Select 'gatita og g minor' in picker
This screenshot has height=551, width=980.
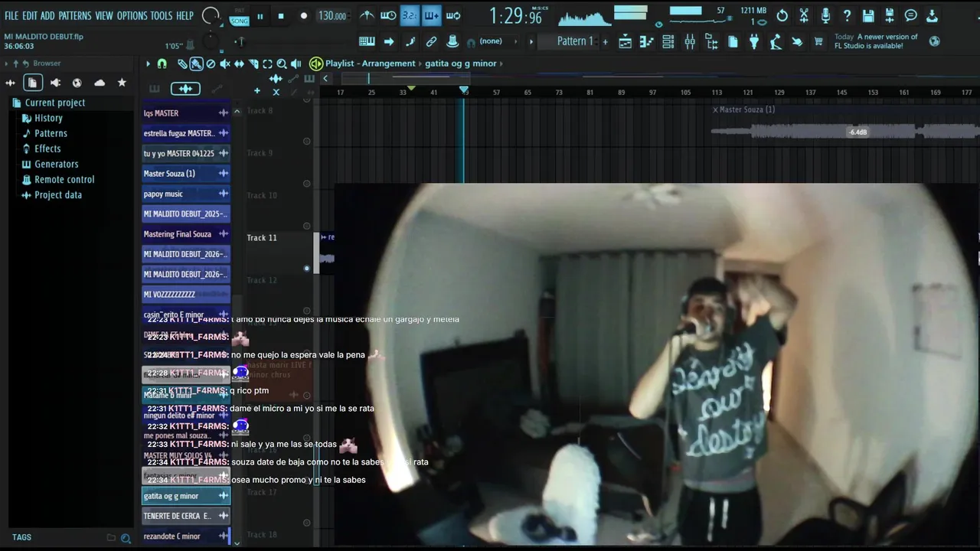point(185,496)
